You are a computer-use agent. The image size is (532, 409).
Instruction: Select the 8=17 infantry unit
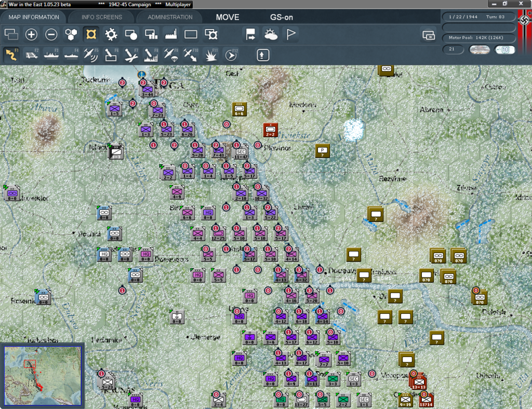click(x=301, y=359)
